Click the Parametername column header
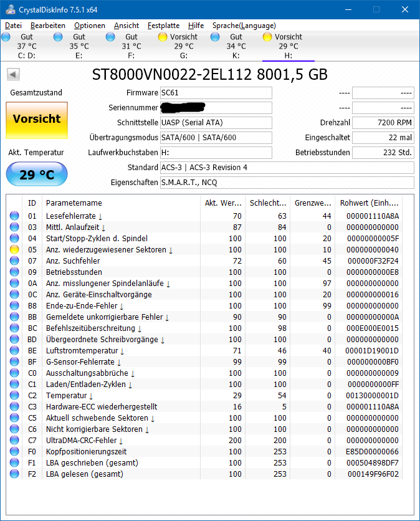 tap(122, 203)
